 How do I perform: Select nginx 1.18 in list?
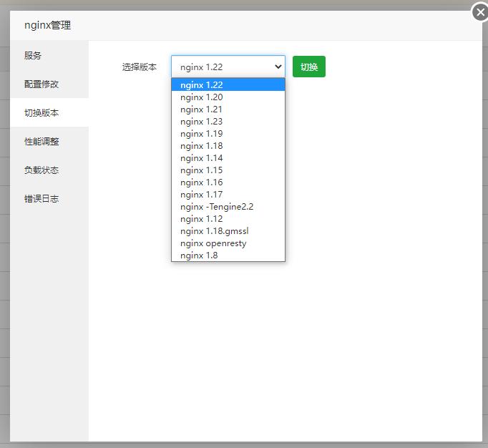point(202,146)
